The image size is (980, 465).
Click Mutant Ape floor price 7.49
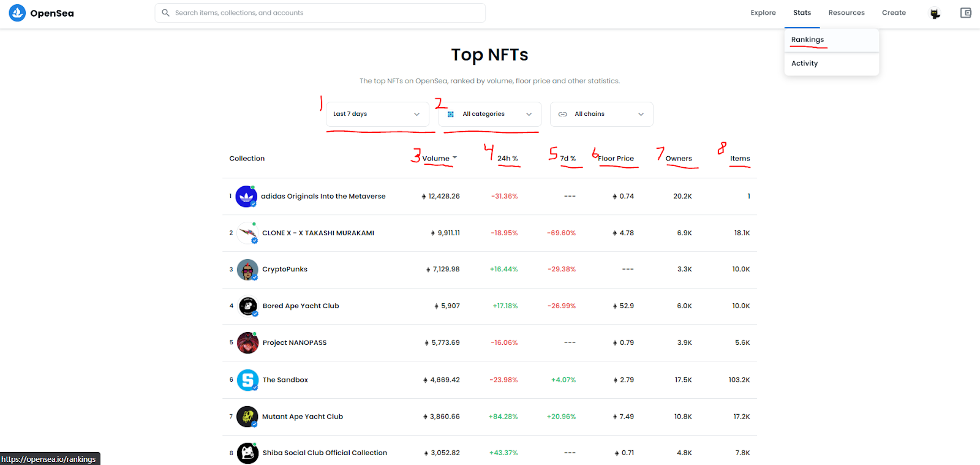point(627,417)
